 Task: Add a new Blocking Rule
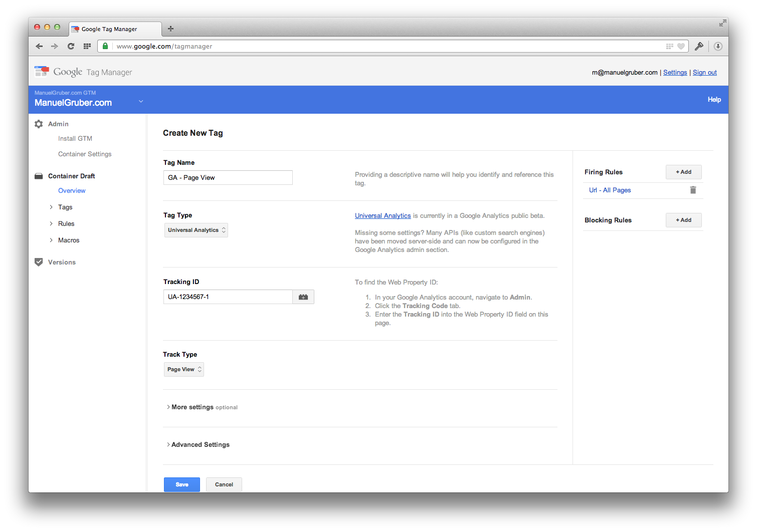point(684,220)
